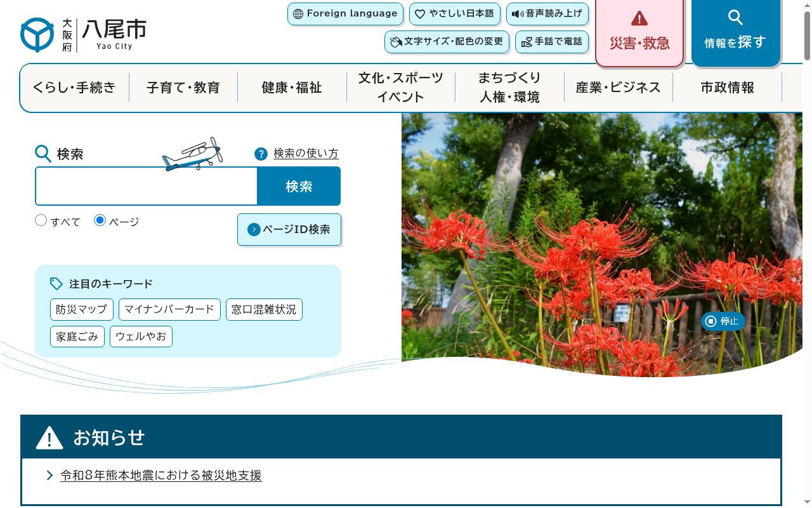
Task: Click the page vertical scrollbar thumb
Action: point(807,35)
